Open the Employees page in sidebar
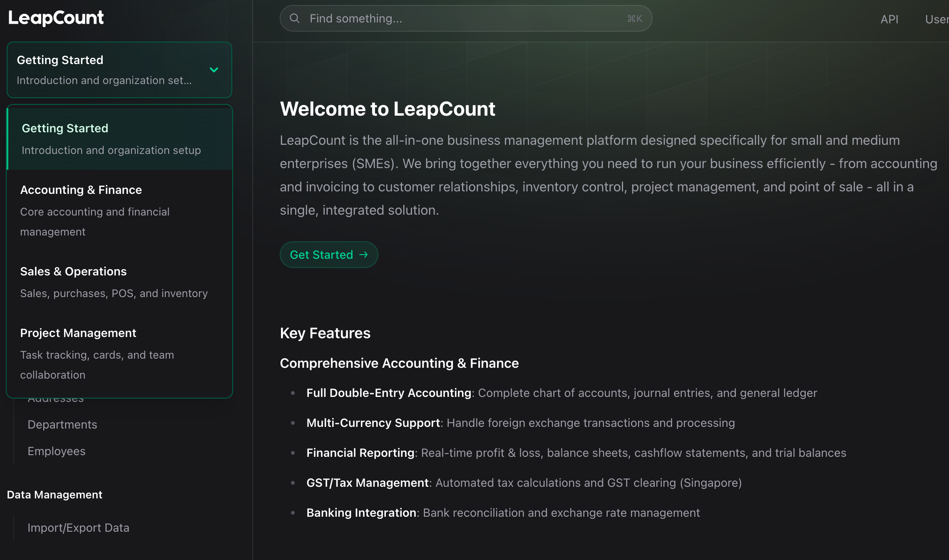 (56, 451)
